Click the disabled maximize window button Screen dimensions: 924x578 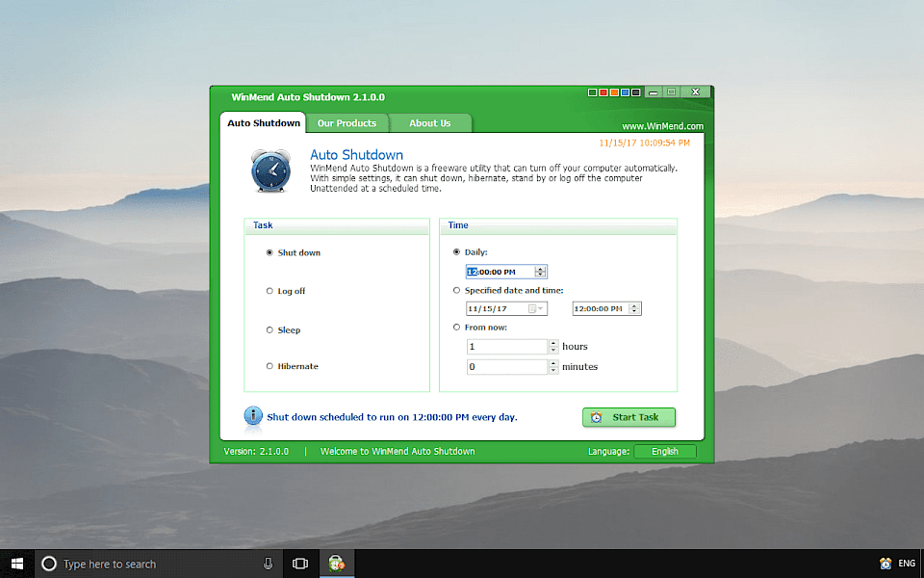coord(671,92)
